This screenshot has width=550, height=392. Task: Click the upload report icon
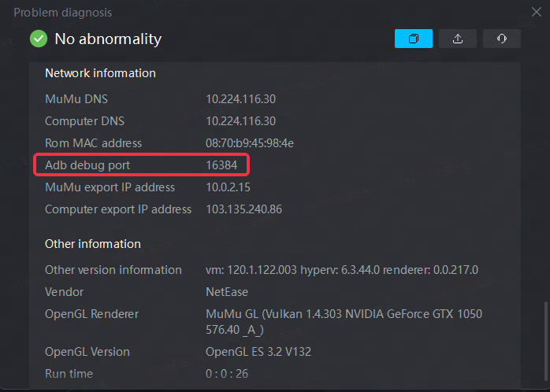click(x=458, y=39)
